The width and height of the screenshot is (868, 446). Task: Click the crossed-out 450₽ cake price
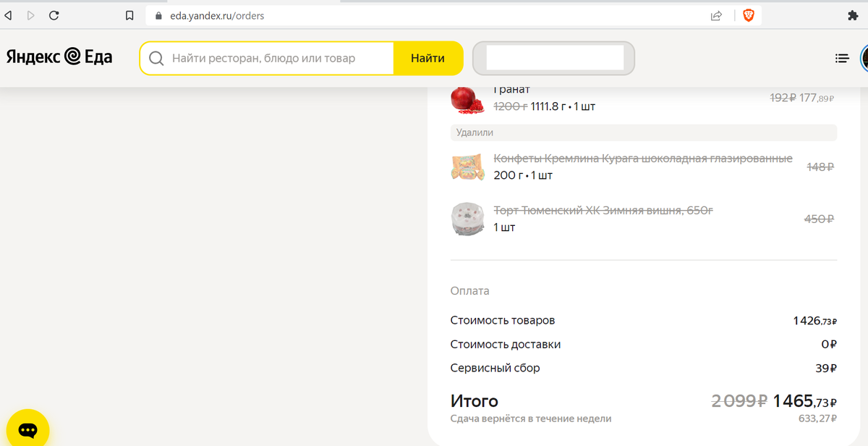tap(820, 219)
